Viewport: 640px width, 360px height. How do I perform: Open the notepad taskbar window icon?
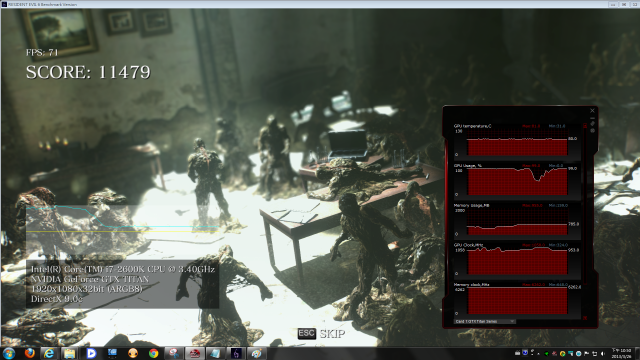pos(216,353)
